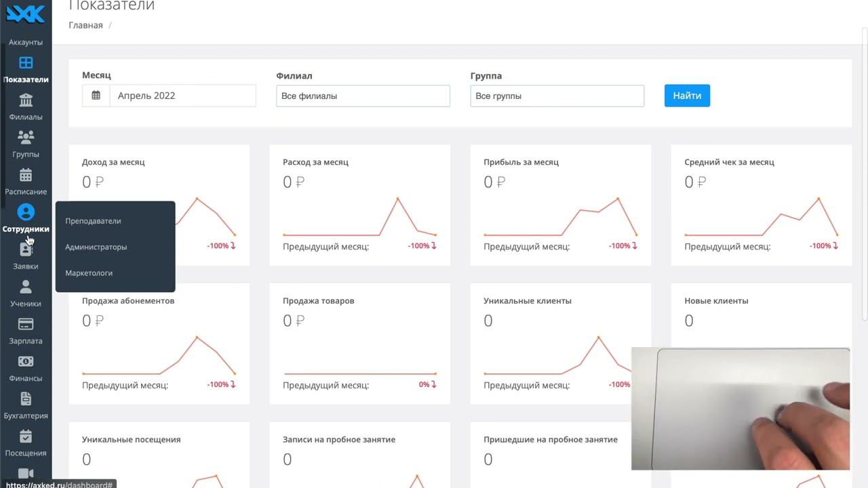Click the Апрель 2022 month field
This screenshot has width=868, height=488.
(182, 96)
